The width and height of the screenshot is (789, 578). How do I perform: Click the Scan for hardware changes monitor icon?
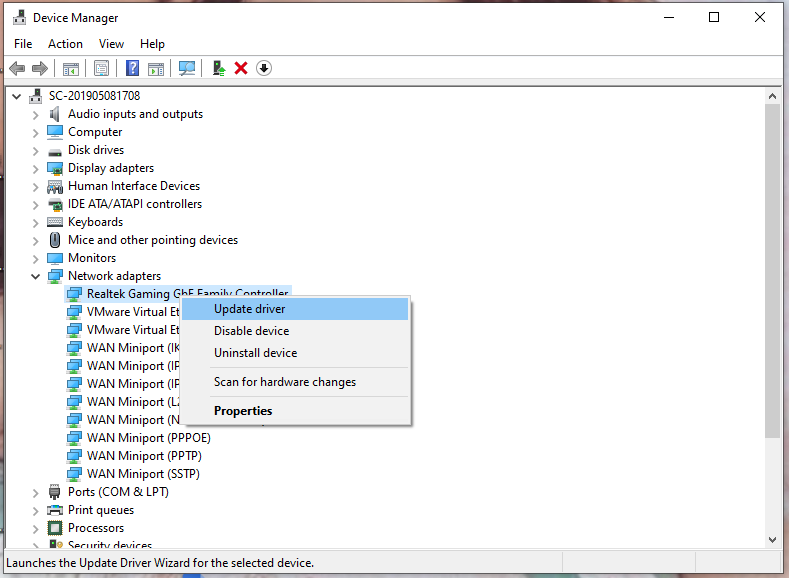(187, 68)
